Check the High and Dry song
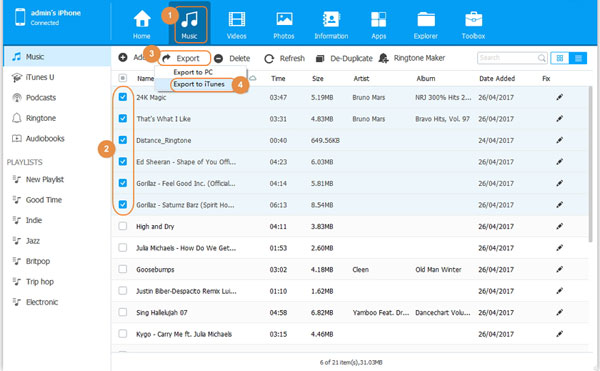Screen dimensions: 600x371 (122, 226)
